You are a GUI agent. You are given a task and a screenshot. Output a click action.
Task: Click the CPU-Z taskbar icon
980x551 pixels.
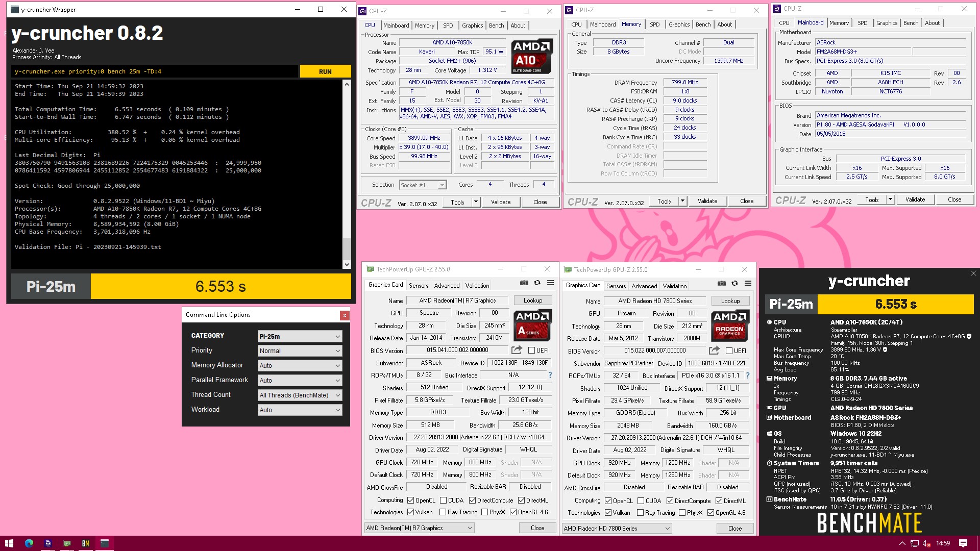point(48,543)
